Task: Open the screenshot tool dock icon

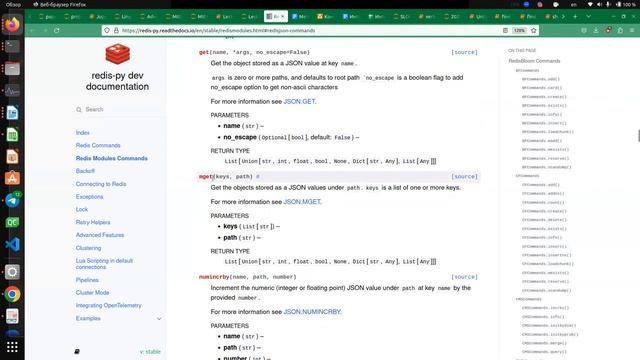Action: pos(12,272)
